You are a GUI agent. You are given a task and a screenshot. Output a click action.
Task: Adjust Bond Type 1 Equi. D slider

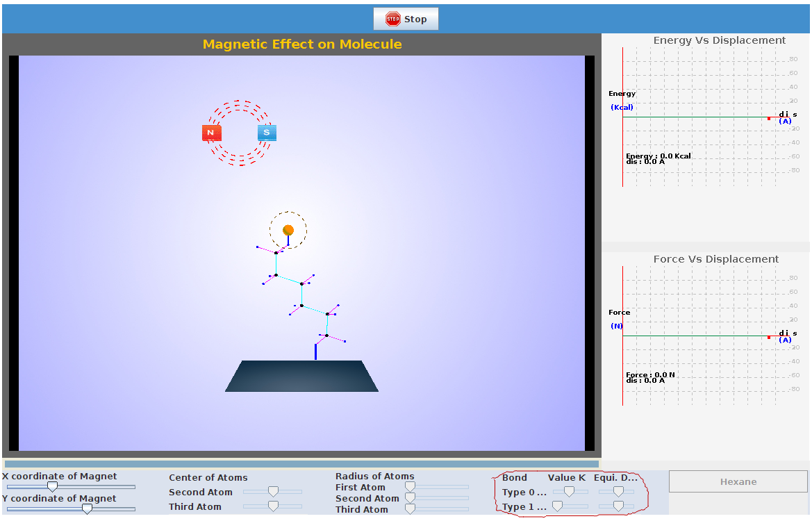coord(616,506)
